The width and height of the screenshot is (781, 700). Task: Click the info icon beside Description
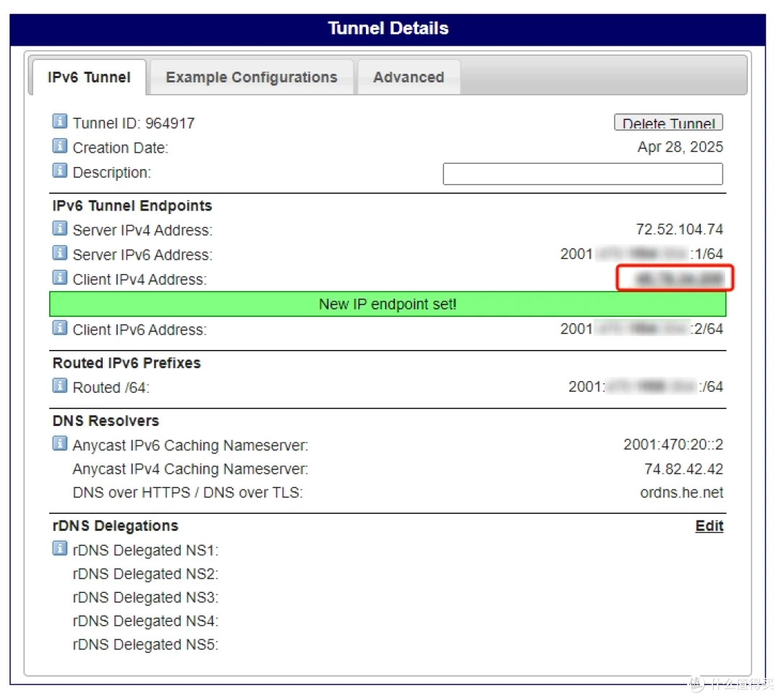(x=59, y=171)
